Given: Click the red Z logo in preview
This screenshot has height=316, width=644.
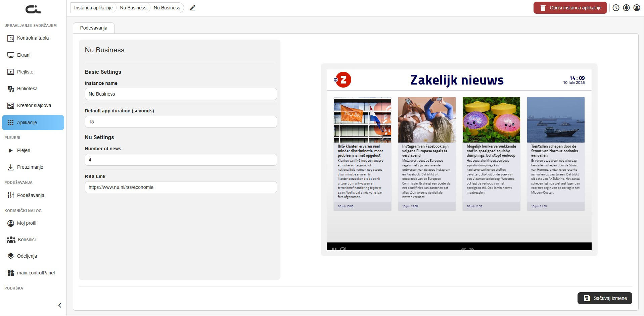Looking at the screenshot, I should [342, 80].
